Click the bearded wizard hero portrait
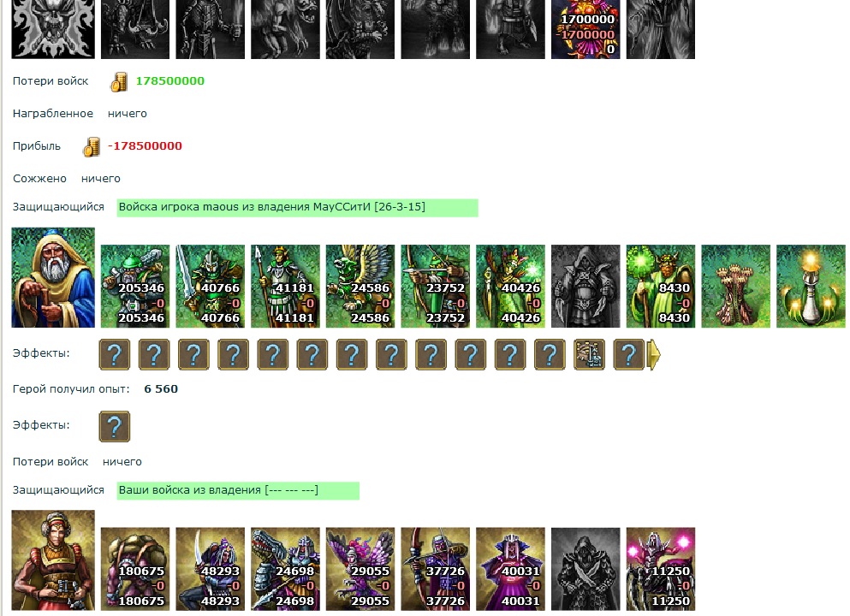Image resolution: width=850 pixels, height=616 pixels. 53,277
